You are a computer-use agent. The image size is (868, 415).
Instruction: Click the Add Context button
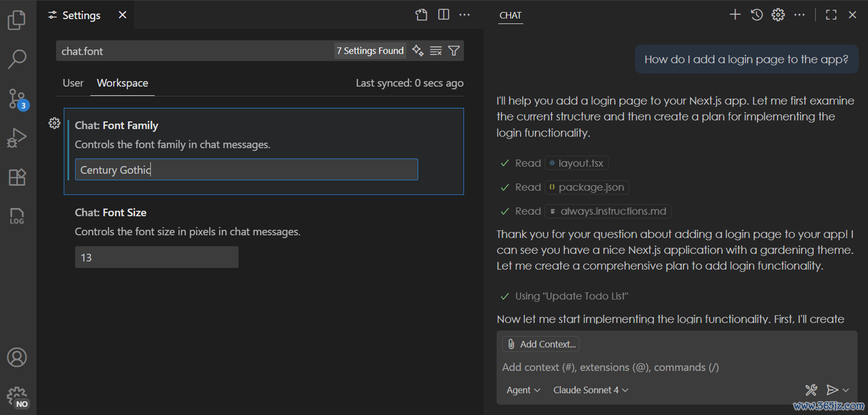(x=541, y=344)
